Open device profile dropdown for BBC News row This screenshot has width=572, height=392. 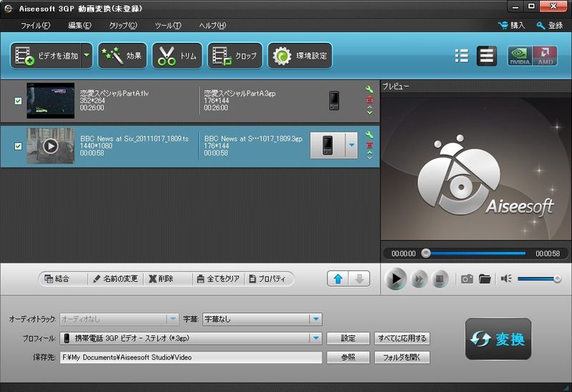coord(351,145)
